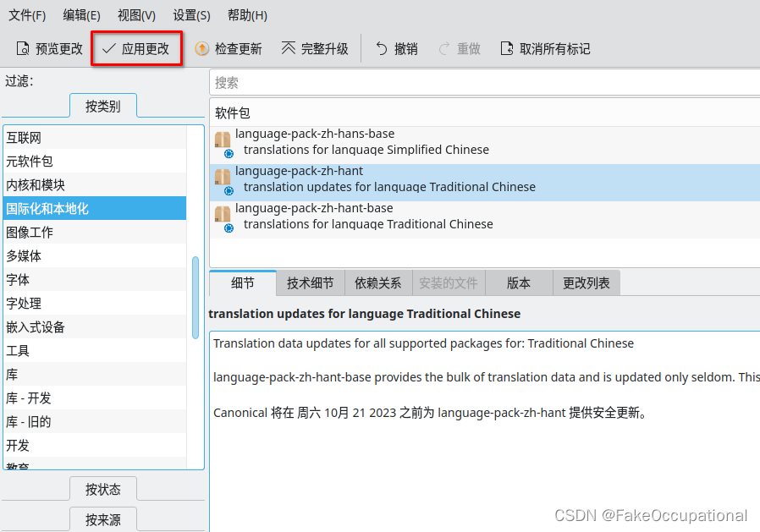
Task: Select package name language-pack-zh-hant-base
Action: 314,208
